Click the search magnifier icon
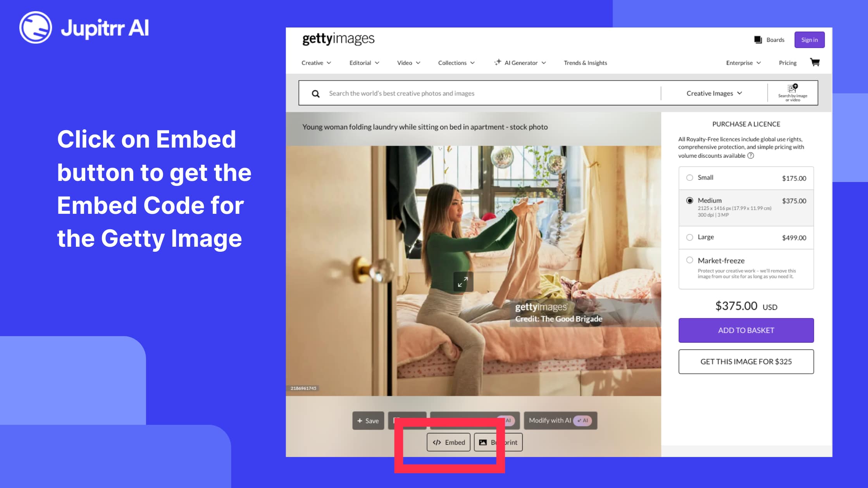The image size is (868, 488). [316, 93]
